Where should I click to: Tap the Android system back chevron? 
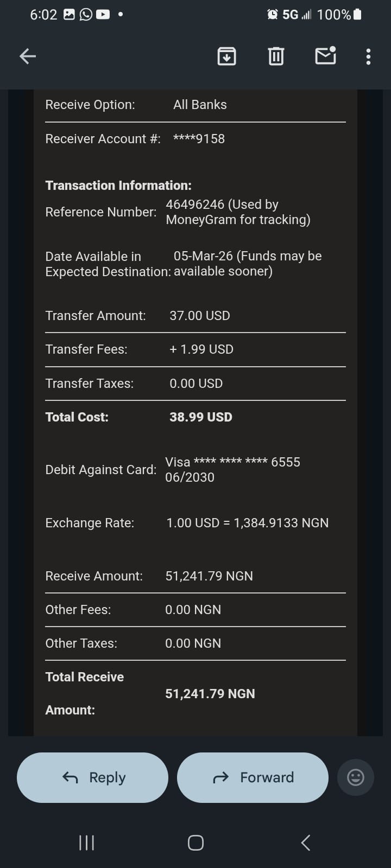coord(306,843)
